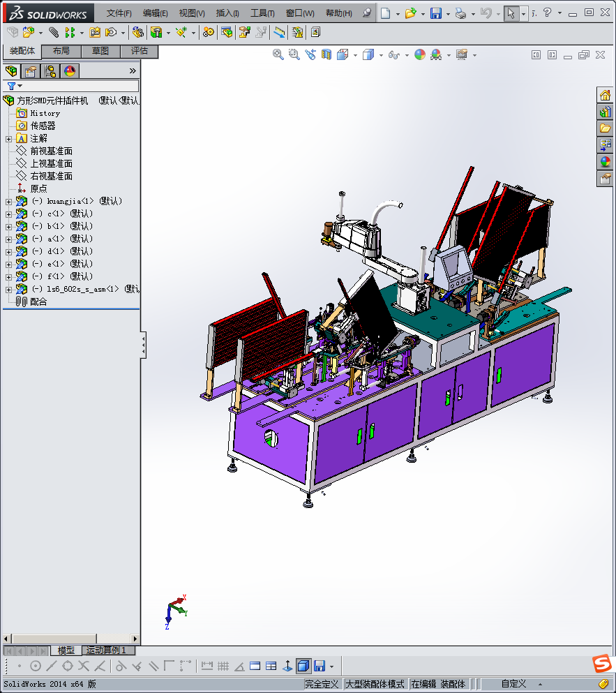Toggle the shaded cube display button in bottom toolbar

click(303, 666)
